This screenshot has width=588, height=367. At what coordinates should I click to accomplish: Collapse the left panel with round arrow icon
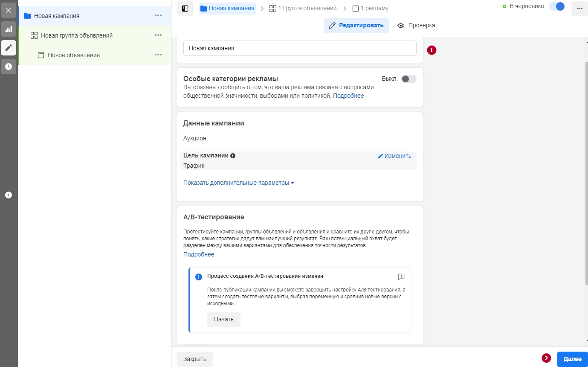coord(9,195)
